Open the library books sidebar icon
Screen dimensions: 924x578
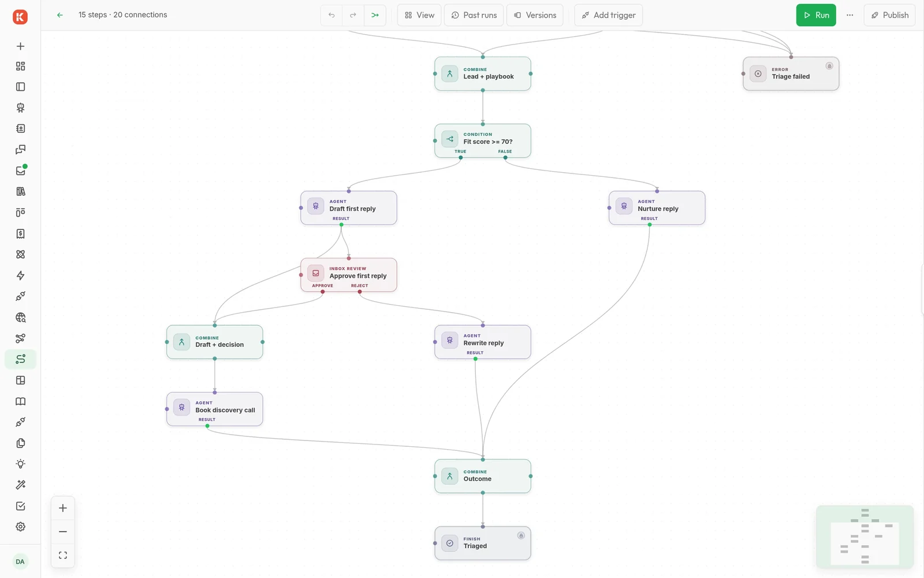point(20,191)
